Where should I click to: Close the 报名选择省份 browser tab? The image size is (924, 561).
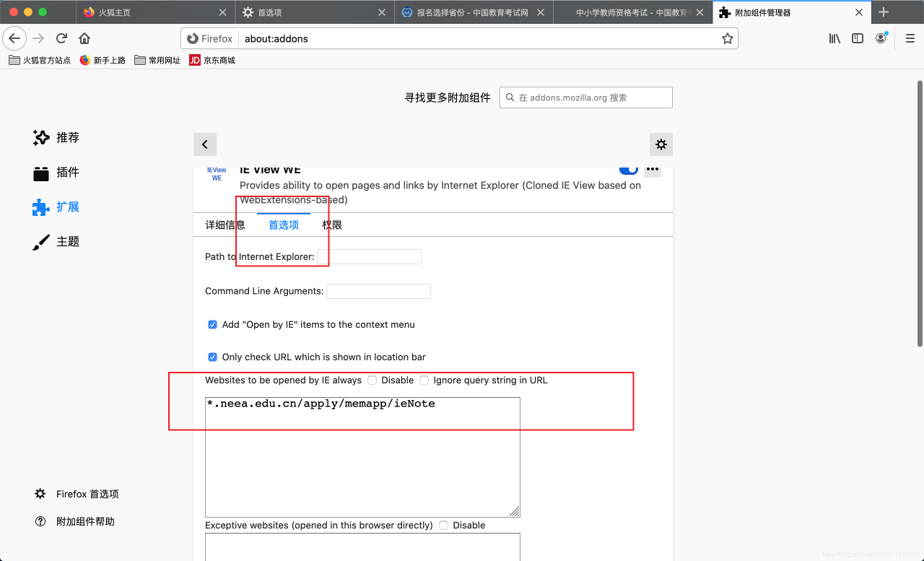(x=542, y=12)
